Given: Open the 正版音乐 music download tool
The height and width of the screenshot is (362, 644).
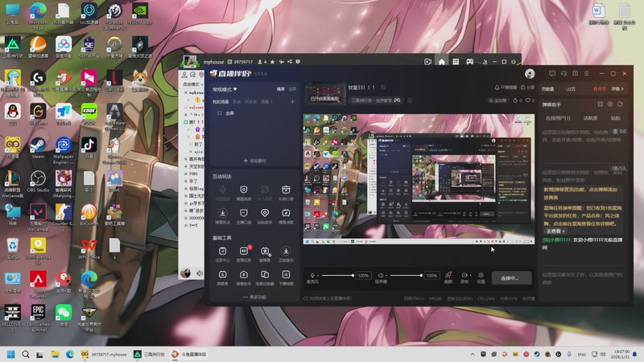Looking at the screenshot, I should [286, 254].
